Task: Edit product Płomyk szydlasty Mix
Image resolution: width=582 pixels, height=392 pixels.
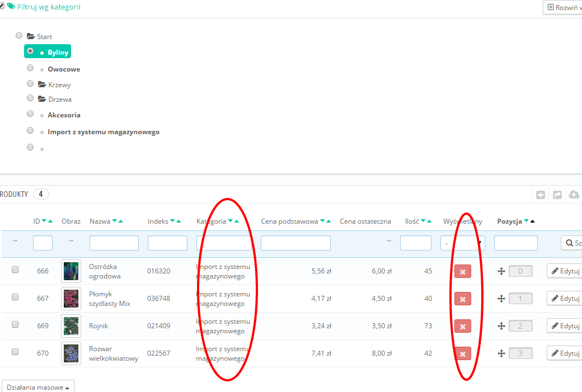Action: coord(565,299)
